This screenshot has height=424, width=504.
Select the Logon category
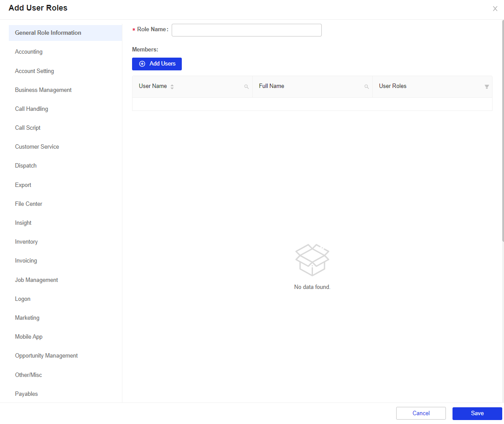[x=22, y=299]
